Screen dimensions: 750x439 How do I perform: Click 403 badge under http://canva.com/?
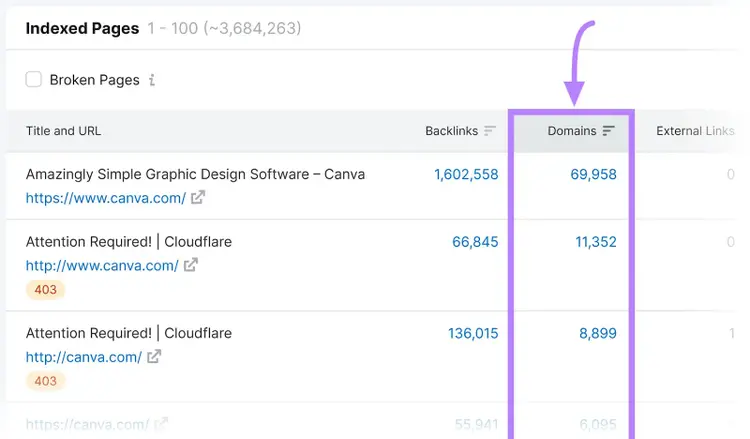tap(45, 381)
